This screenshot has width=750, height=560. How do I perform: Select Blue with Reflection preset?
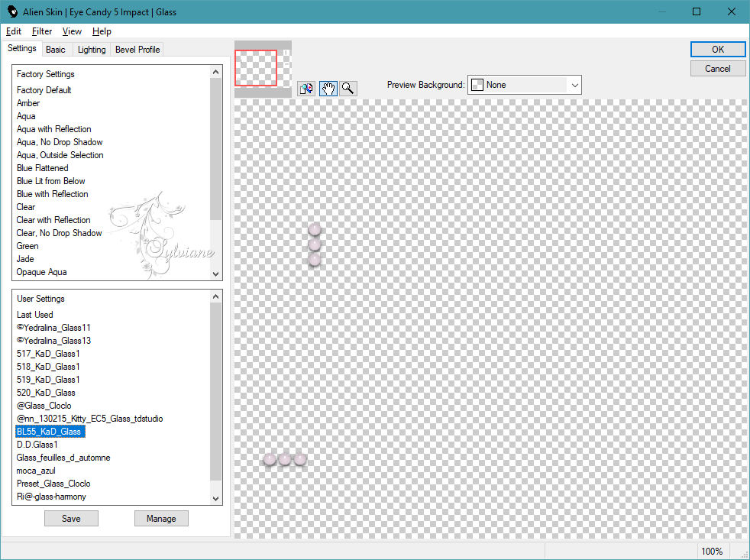tap(52, 194)
